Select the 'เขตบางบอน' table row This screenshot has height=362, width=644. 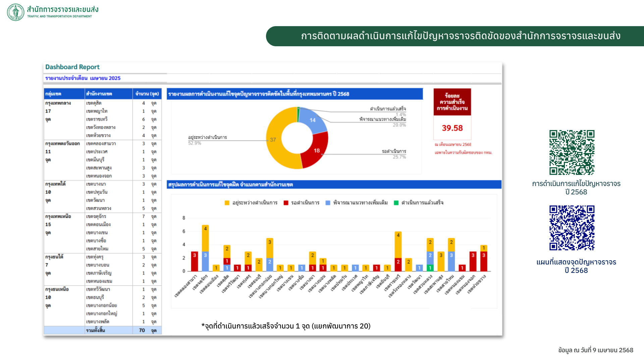click(x=123, y=265)
